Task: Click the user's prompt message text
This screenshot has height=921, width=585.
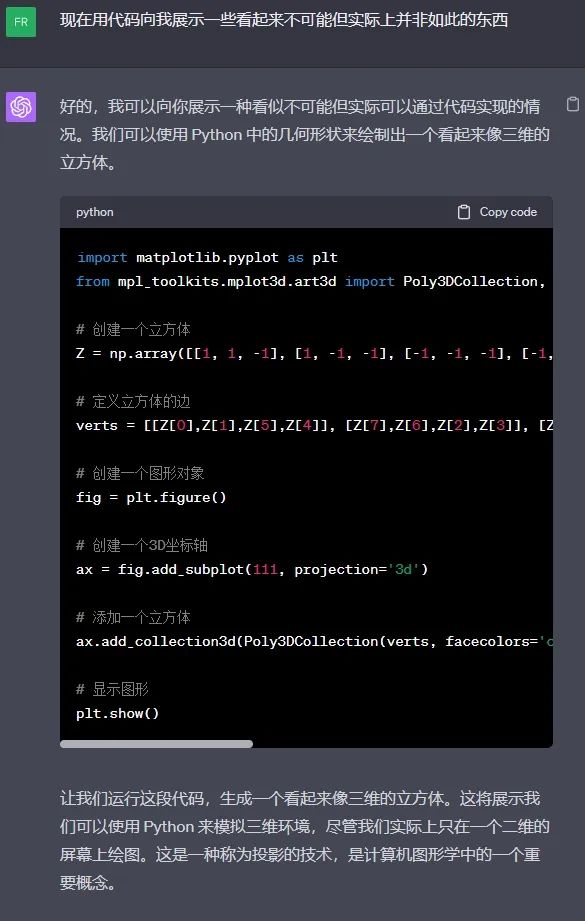Action: 284,20
